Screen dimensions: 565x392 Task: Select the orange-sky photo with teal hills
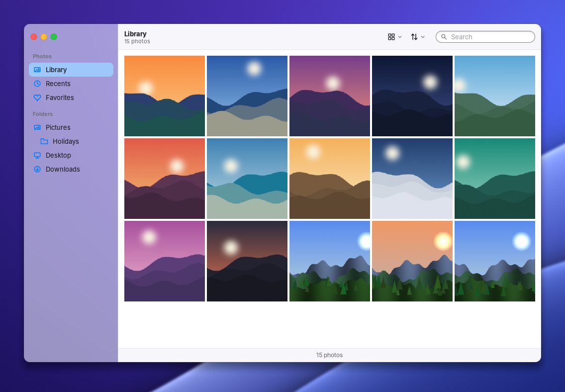click(x=165, y=96)
